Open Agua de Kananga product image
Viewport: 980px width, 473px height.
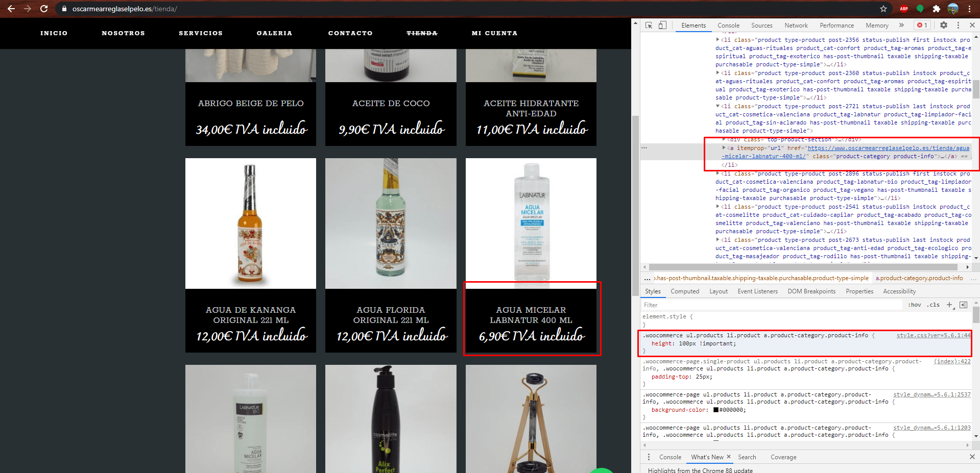point(251,223)
